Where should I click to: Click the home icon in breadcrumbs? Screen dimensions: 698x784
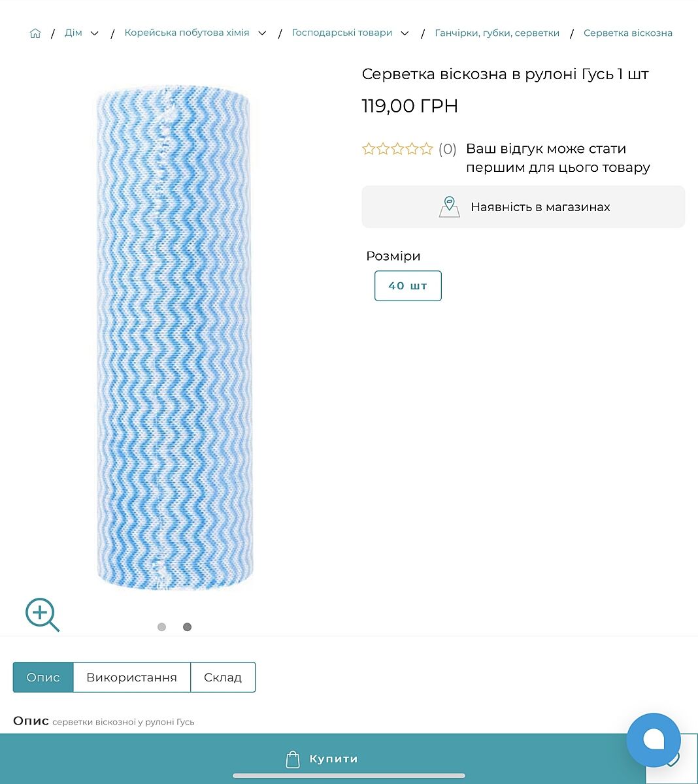pyautogui.click(x=35, y=33)
